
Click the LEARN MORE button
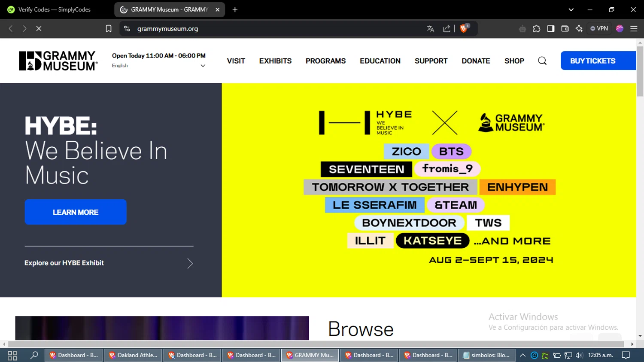76,212
